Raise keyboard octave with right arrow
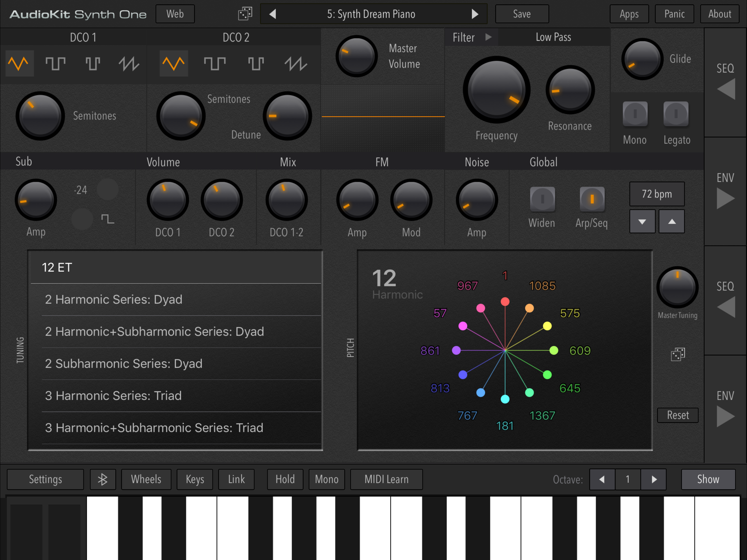Viewport: 747px width, 560px height. tap(654, 479)
